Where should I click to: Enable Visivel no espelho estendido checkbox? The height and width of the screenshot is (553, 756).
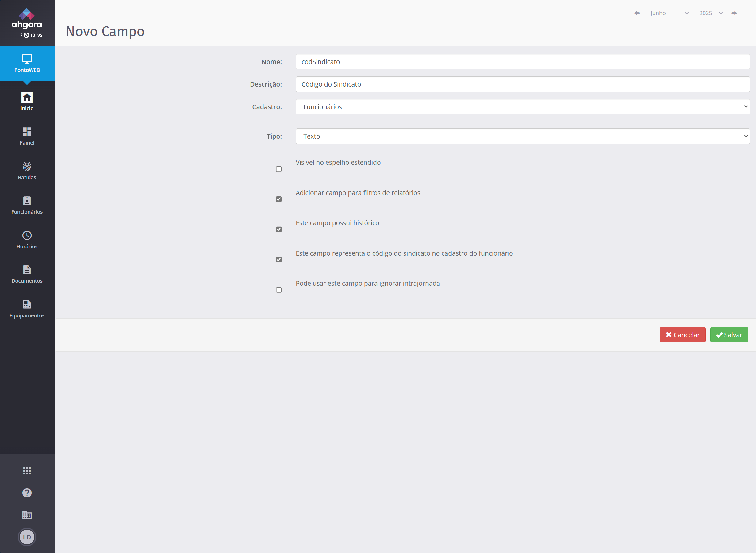279,169
